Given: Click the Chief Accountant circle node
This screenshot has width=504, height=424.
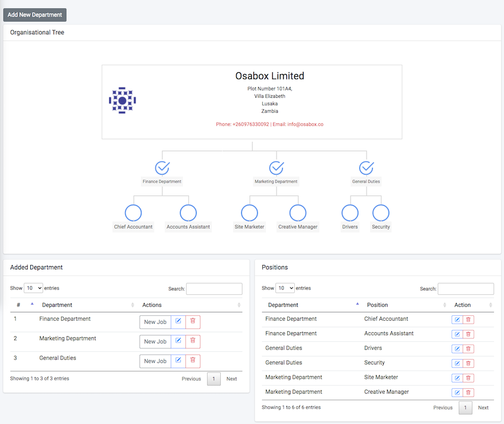Looking at the screenshot, I should pos(133,213).
